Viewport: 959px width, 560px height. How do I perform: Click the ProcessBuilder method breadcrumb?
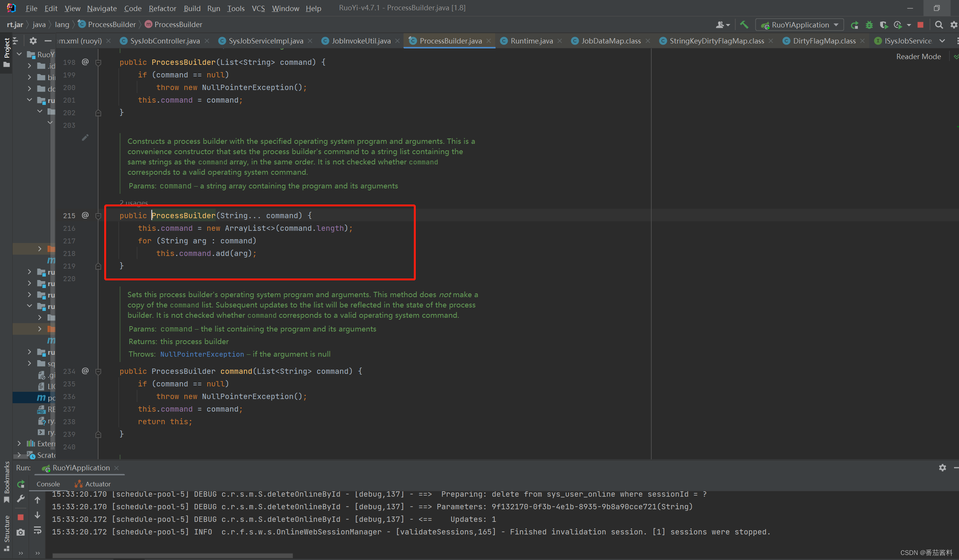click(x=174, y=24)
